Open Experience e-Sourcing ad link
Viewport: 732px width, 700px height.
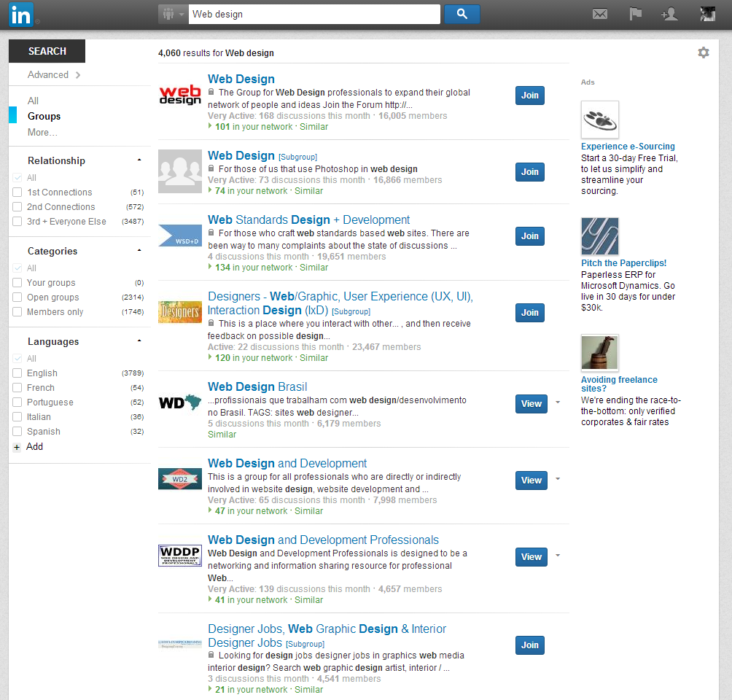(628, 146)
